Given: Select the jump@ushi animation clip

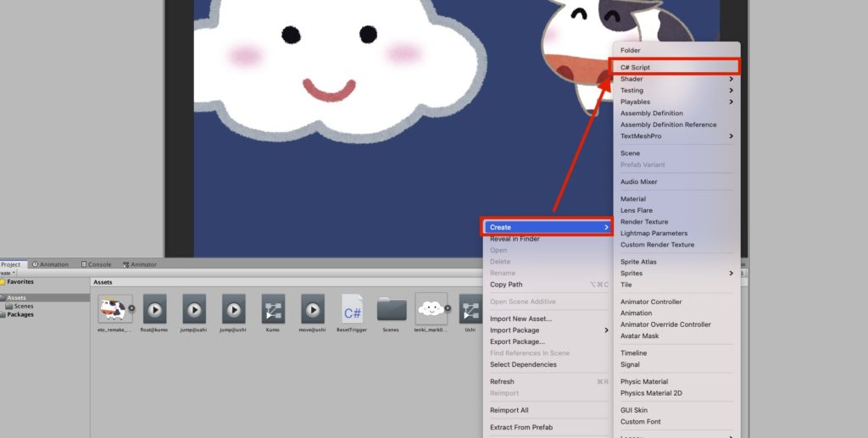Looking at the screenshot, I should point(234,308).
